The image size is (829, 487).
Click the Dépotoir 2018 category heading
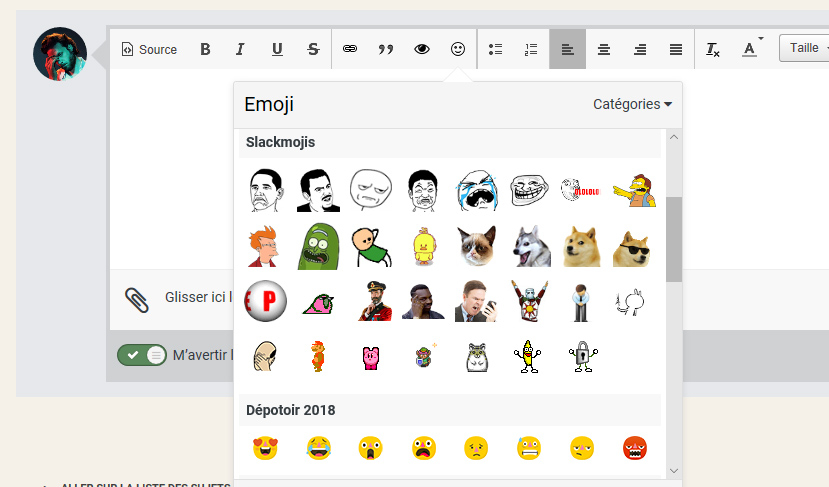[x=290, y=410]
